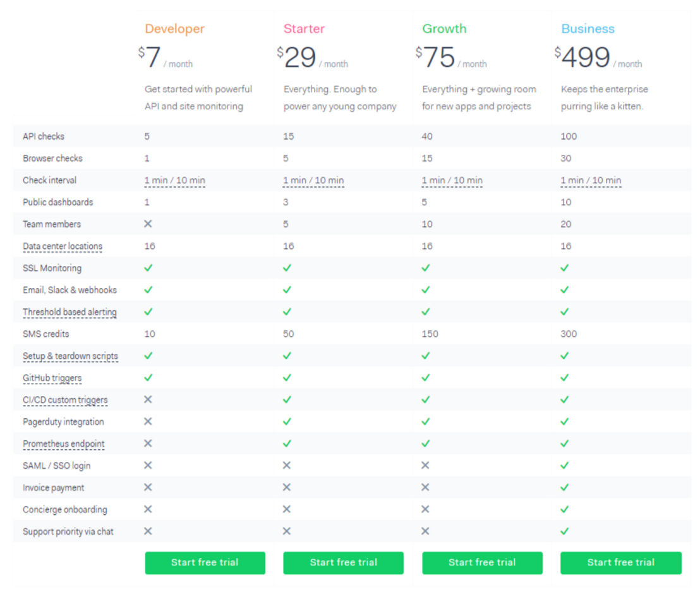Open the Prometheus endpoint feature link
The image size is (700, 592).
tap(63, 444)
